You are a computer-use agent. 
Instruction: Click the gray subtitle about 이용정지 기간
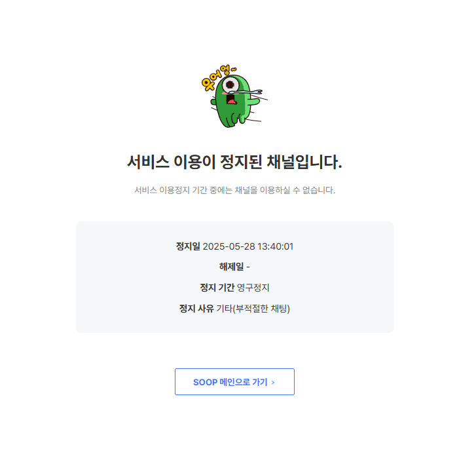click(234, 190)
